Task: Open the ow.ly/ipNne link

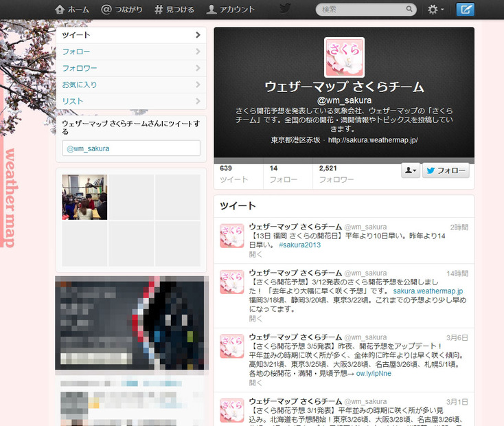Action: [x=374, y=374]
